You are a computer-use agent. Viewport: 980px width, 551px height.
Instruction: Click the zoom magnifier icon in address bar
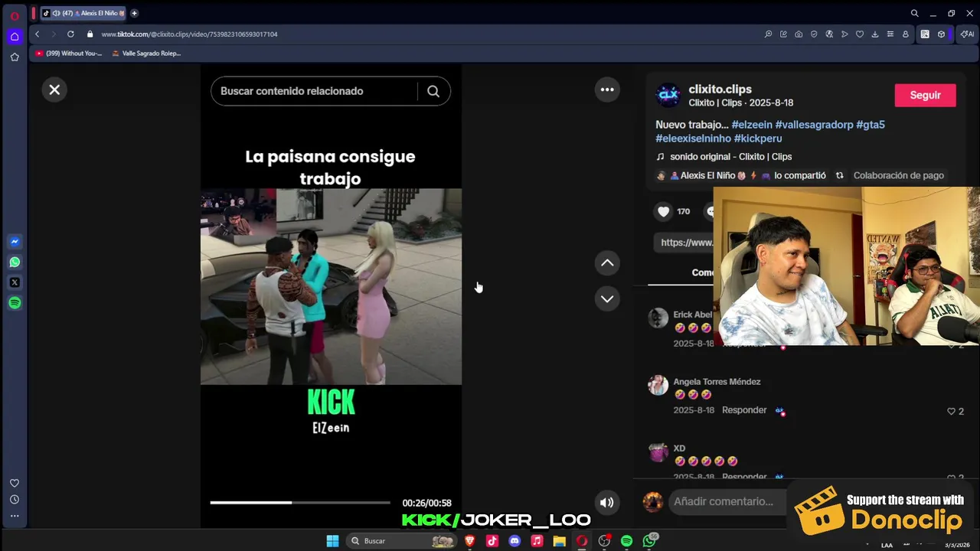click(x=768, y=34)
